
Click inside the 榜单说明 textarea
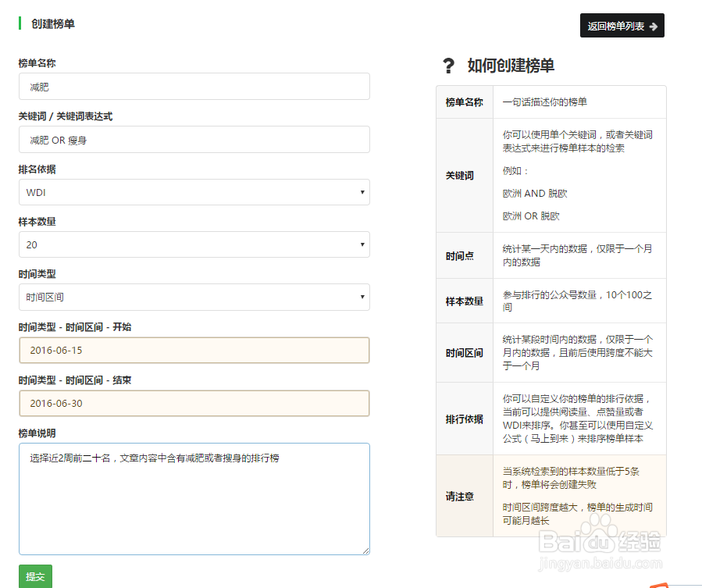[194, 499]
